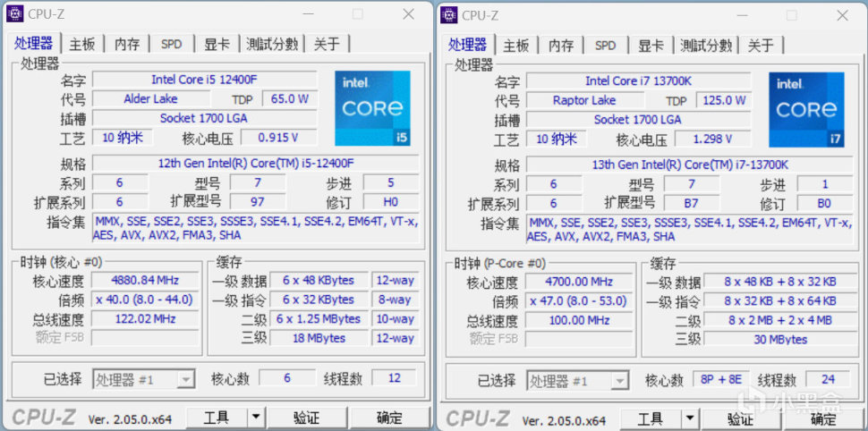Open 主板 tab in right CPU-Z window

(x=516, y=46)
